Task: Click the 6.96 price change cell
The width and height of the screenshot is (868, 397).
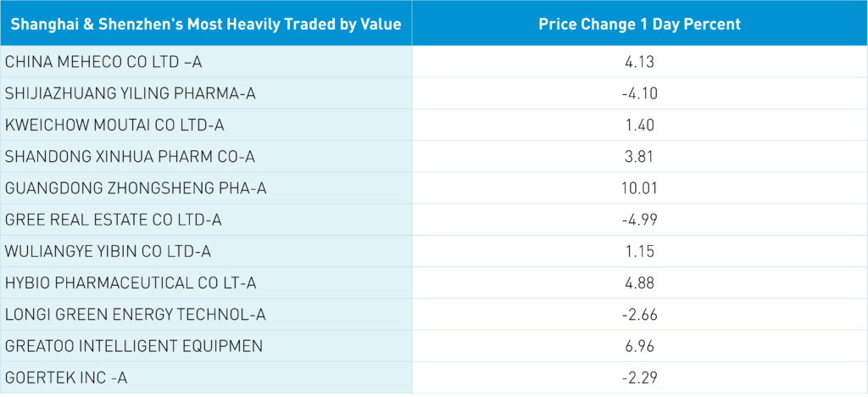Action: (639, 346)
